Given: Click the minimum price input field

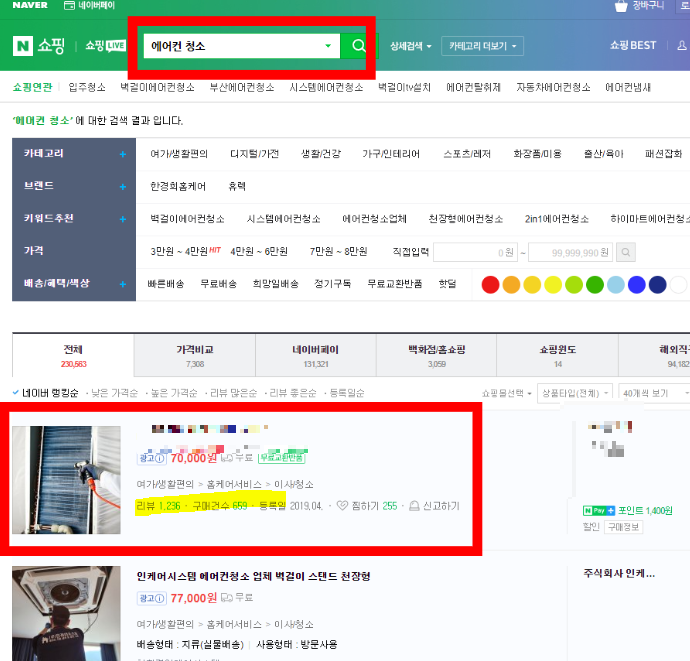Looking at the screenshot, I should (475, 253).
